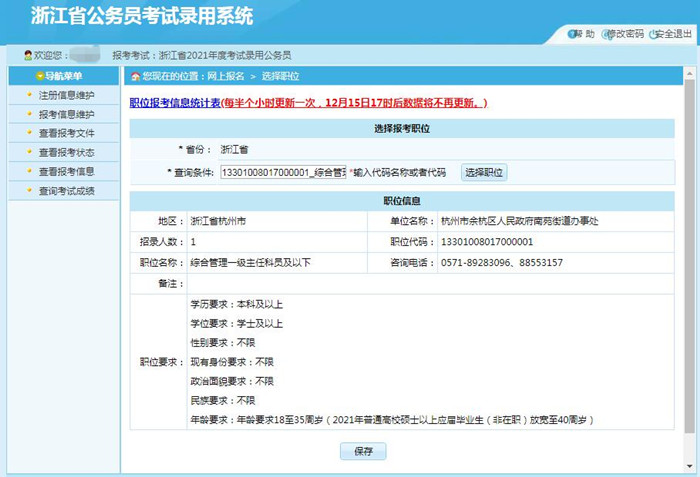
Task: Click 浙江省杭州市 region value
Action: [218, 221]
